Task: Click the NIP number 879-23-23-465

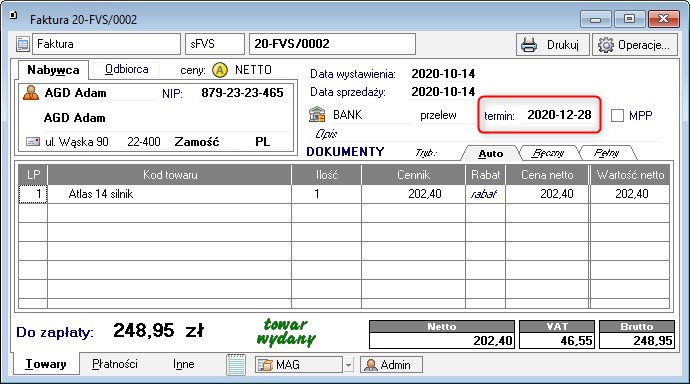Action: pyautogui.click(x=242, y=93)
